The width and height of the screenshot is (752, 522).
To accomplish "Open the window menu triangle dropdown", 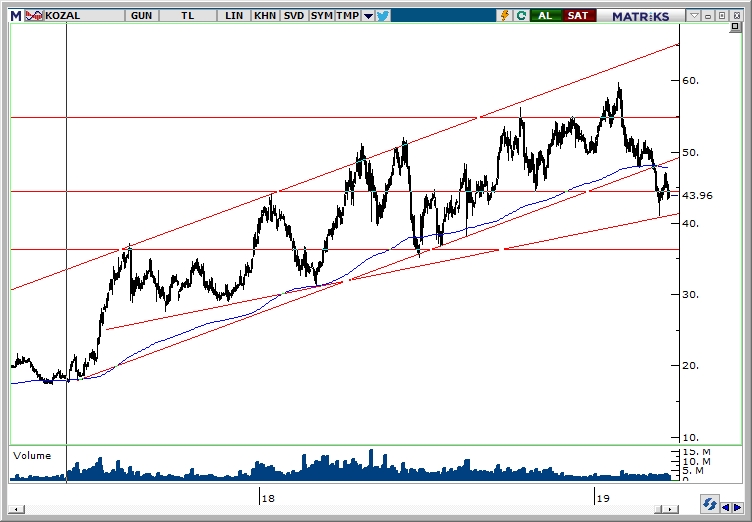I will tap(694, 16).
